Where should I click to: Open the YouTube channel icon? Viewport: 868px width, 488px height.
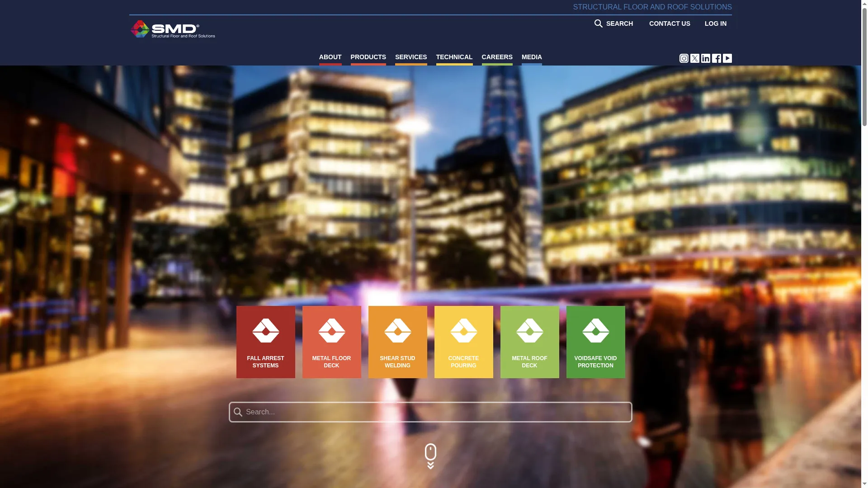(x=727, y=58)
